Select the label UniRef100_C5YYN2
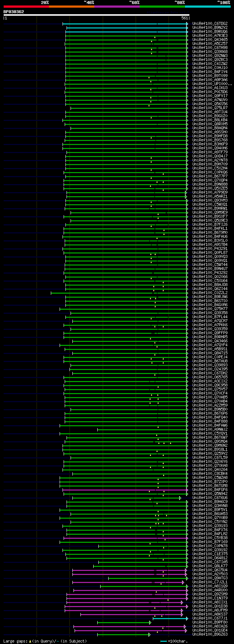 (x=210, y=522)
